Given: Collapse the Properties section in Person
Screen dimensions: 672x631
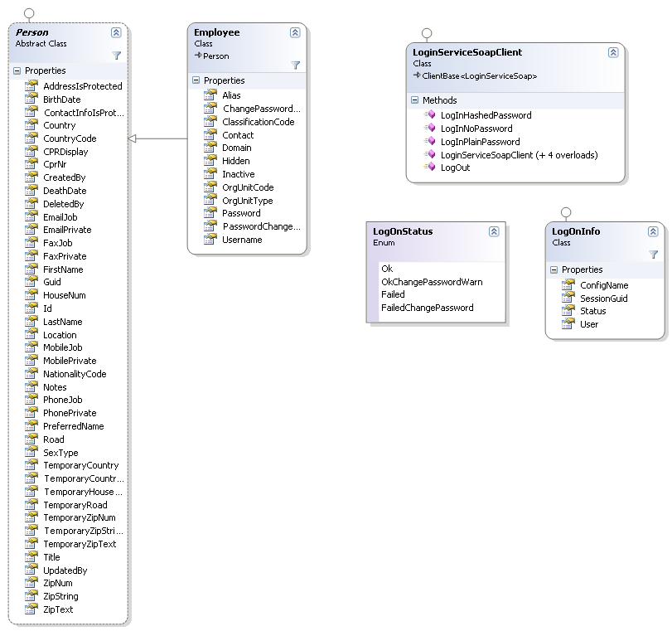Looking at the screenshot, I should pyautogui.click(x=17, y=71).
